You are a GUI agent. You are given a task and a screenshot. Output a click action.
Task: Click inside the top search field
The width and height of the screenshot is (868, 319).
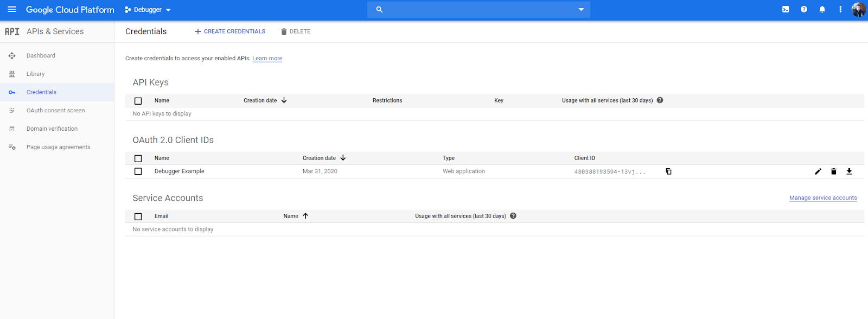pos(478,9)
